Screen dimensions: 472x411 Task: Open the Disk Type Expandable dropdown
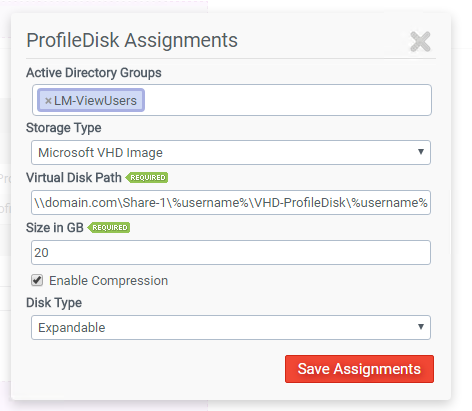click(x=231, y=327)
